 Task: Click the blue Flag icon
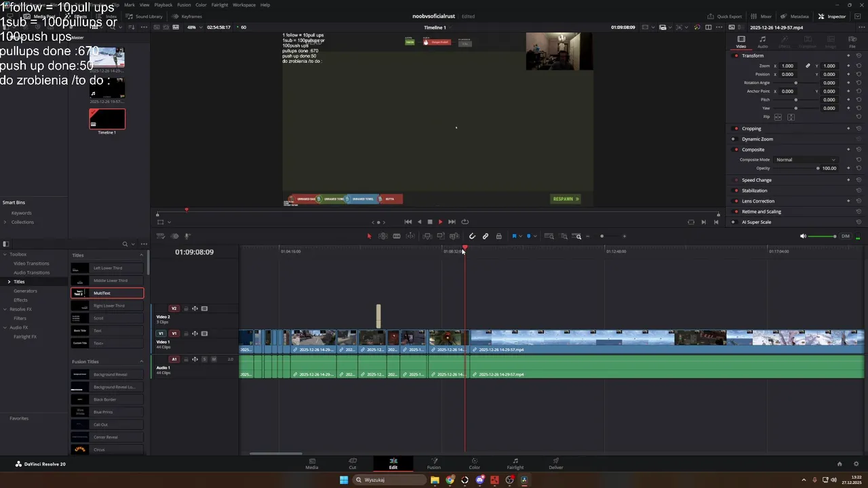[514, 236]
